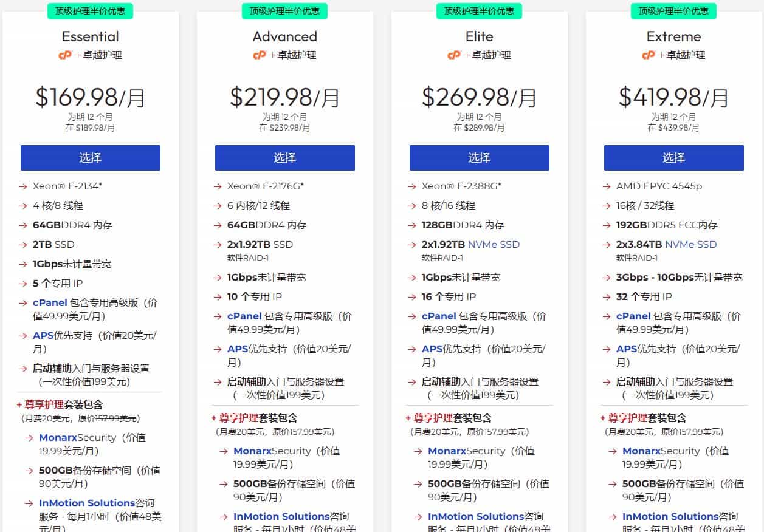The image size is (764, 532).
Task: Expand the Extreme plan's 尊享护理 plus section
Action: 603,418
